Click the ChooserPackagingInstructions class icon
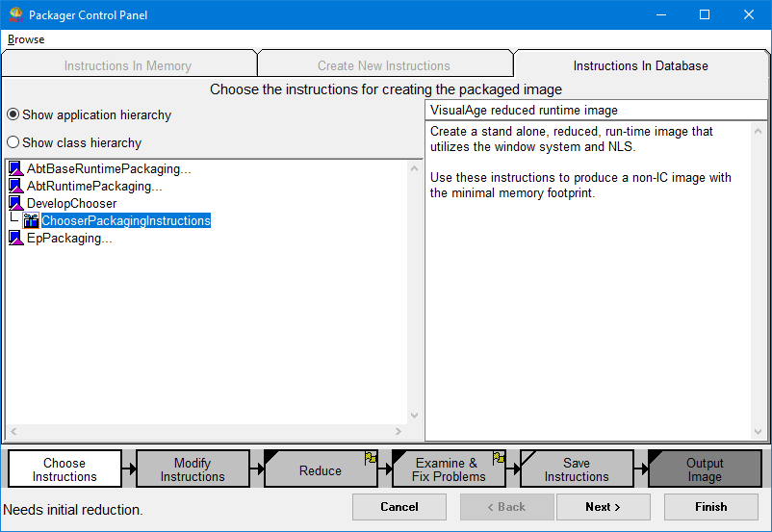 31,221
